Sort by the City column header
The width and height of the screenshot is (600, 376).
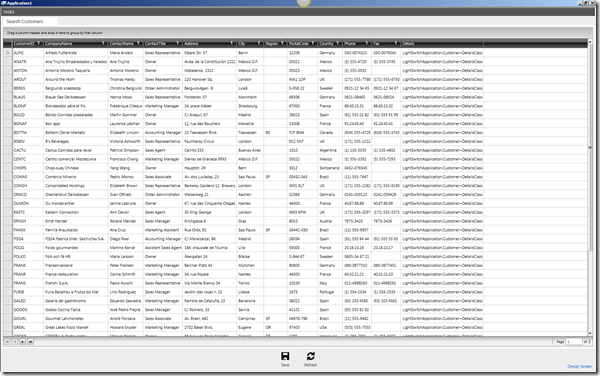[x=241, y=44]
